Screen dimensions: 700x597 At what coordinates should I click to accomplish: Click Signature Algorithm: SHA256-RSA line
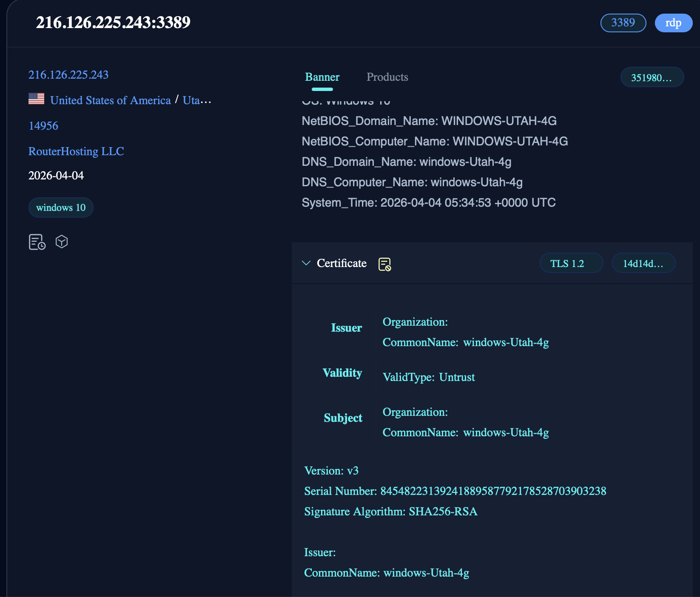(391, 512)
